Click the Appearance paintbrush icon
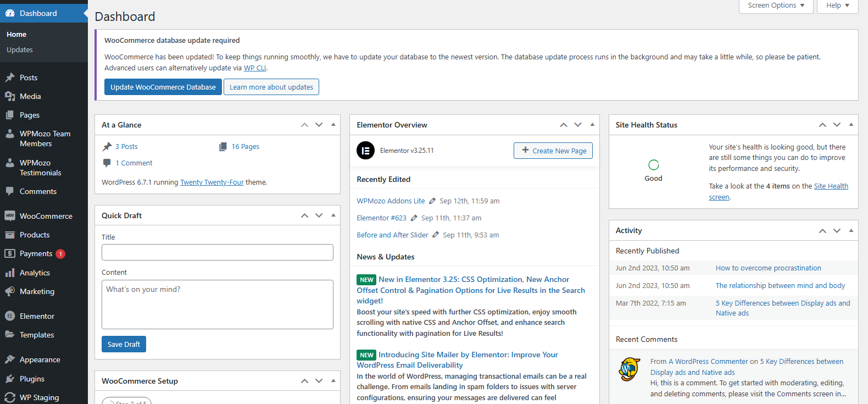Viewport: 868px width, 404px height. pos(10,359)
